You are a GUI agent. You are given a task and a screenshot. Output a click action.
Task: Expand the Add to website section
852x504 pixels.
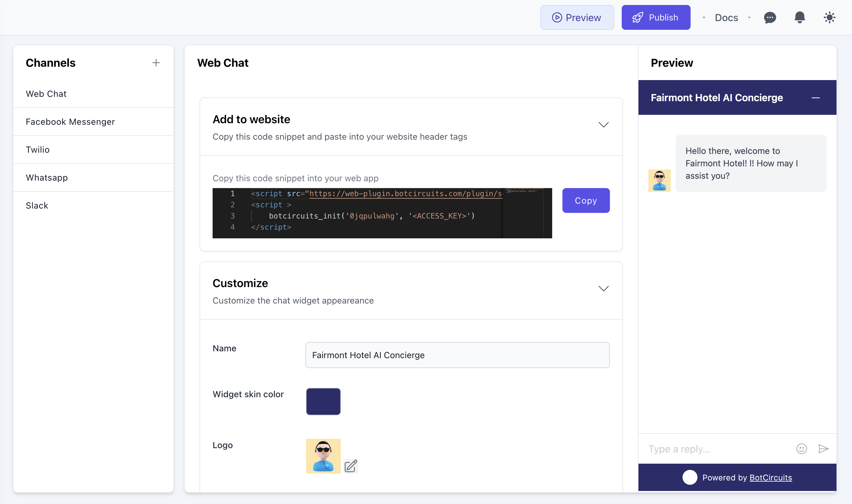pos(604,125)
